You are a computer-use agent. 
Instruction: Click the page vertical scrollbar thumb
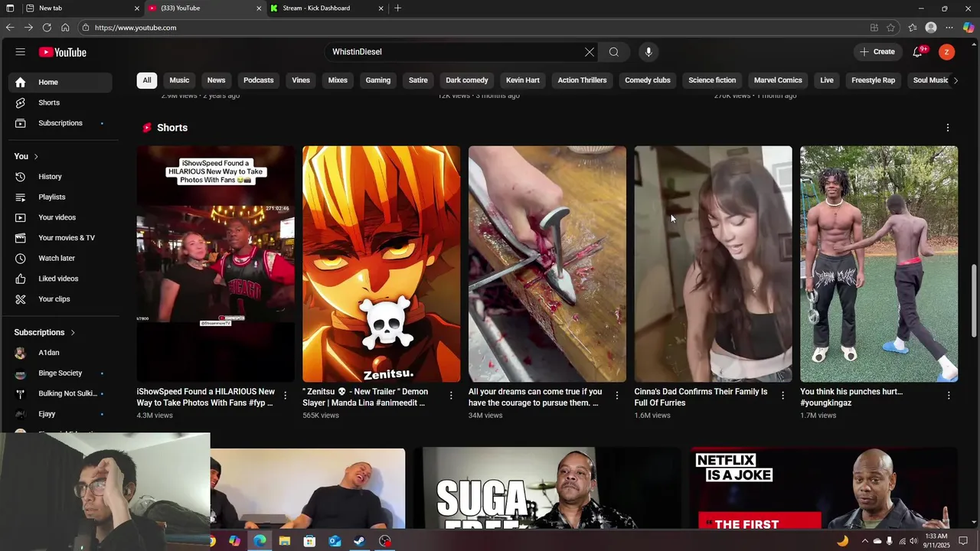(x=974, y=300)
